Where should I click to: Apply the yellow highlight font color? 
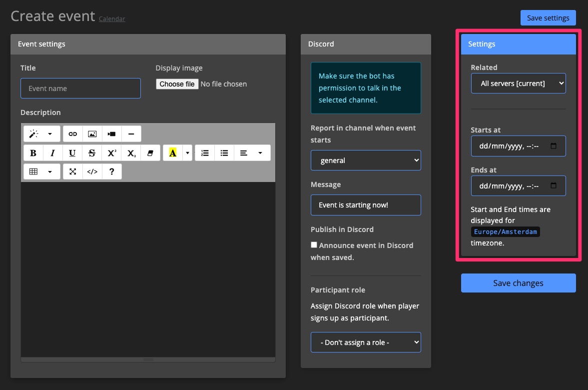[173, 153]
